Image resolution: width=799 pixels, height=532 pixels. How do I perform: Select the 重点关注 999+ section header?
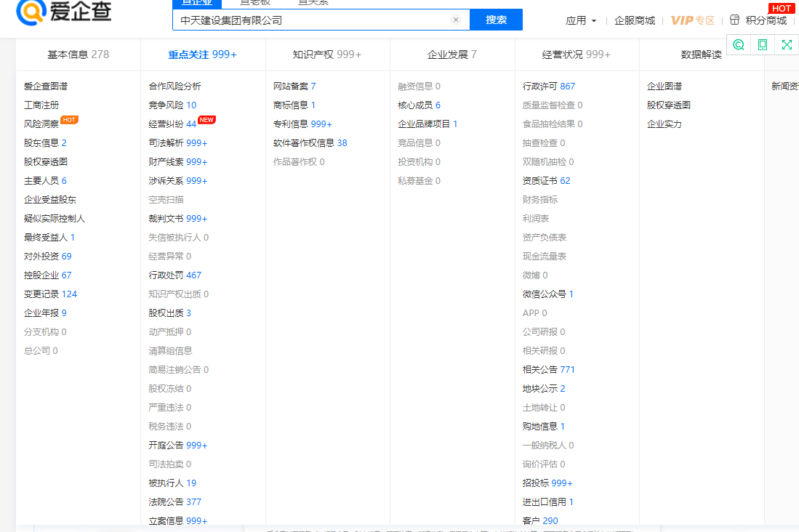[202, 55]
